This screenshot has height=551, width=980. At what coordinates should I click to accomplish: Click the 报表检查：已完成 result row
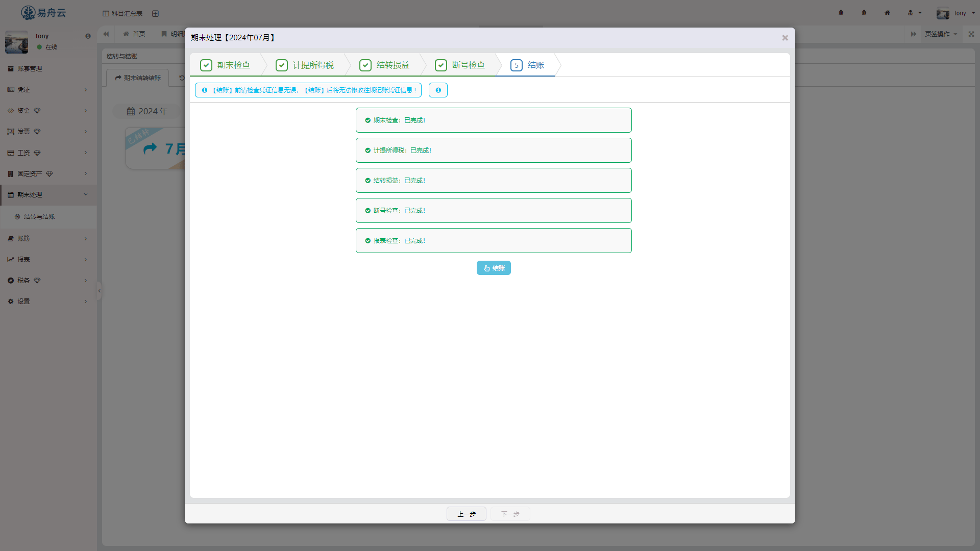(x=494, y=241)
